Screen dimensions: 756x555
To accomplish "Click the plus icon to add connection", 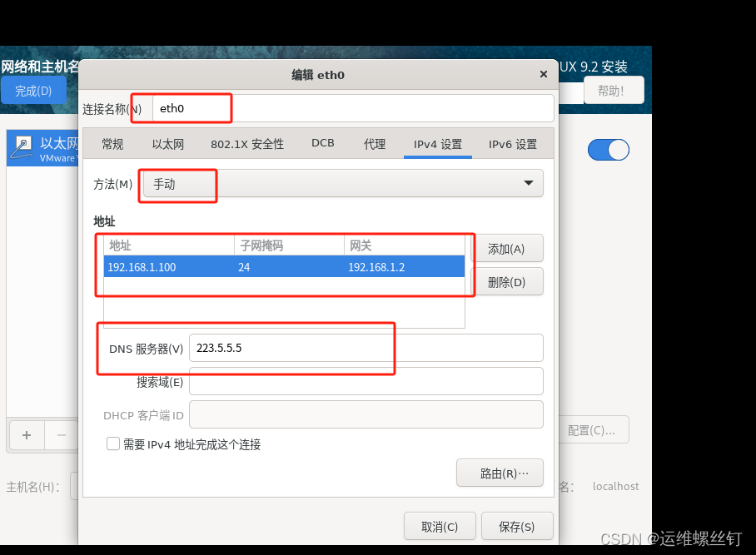I will click(x=27, y=435).
